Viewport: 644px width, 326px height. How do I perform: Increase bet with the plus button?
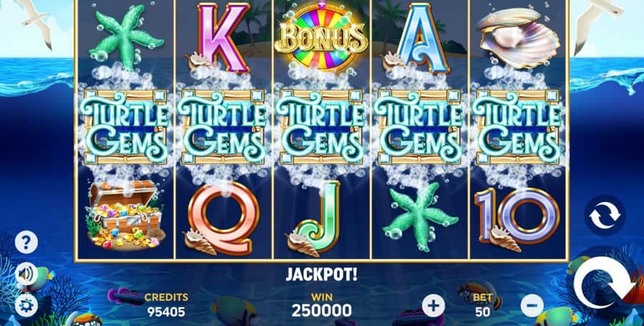click(x=434, y=305)
